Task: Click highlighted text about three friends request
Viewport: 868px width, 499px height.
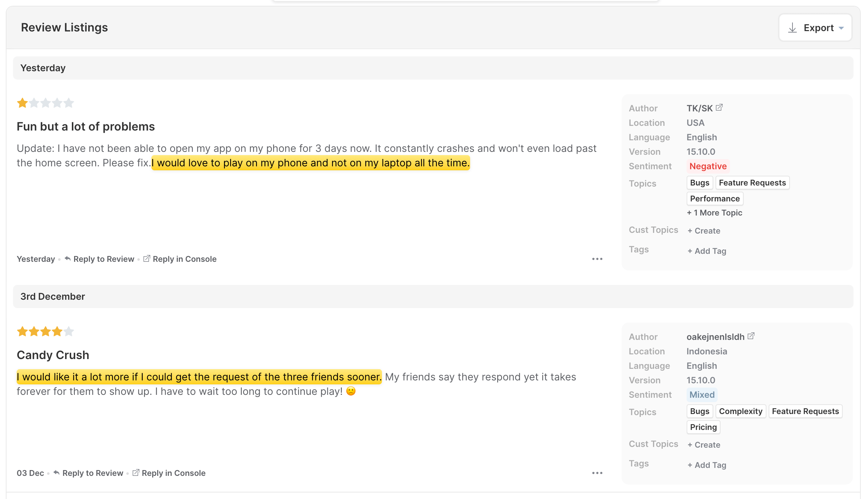Action: pyautogui.click(x=199, y=377)
